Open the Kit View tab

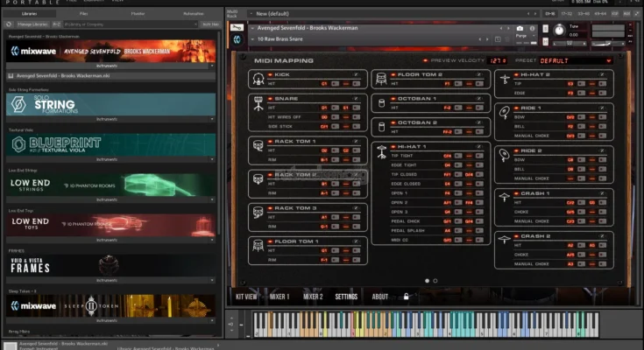246,297
